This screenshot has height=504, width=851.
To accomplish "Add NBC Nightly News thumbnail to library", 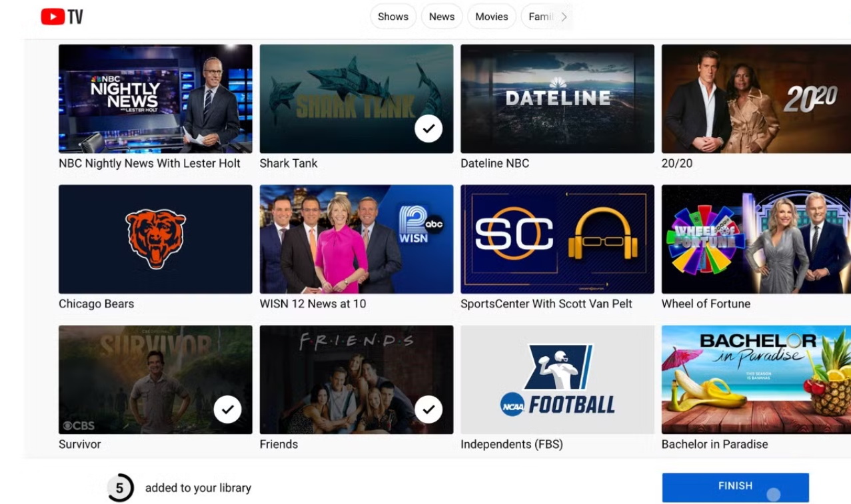I will click(x=155, y=99).
